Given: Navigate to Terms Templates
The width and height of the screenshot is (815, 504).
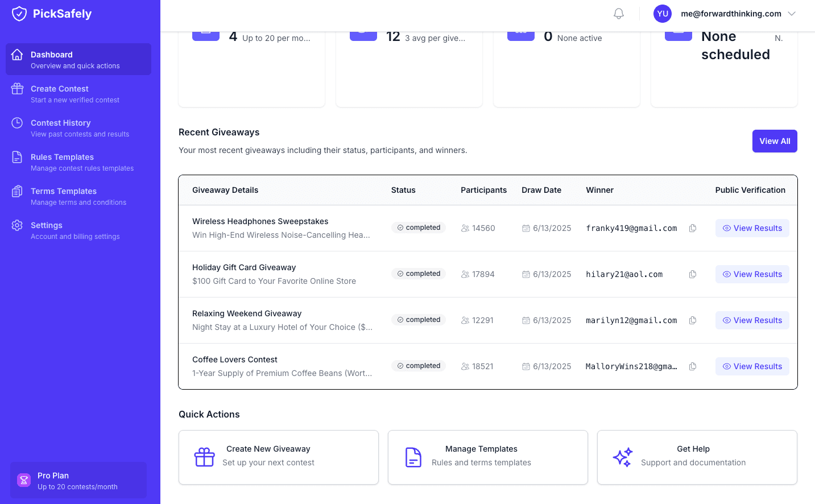Looking at the screenshot, I should [x=78, y=196].
